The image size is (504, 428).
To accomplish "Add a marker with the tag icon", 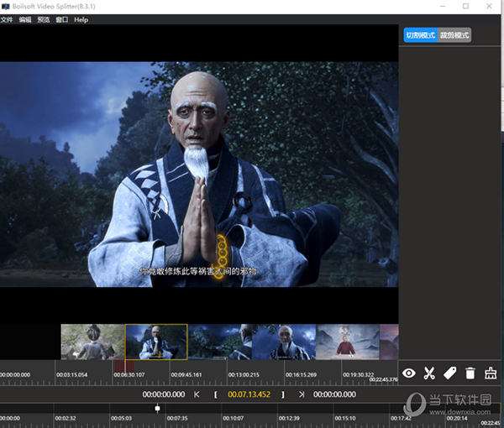I will [449, 373].
